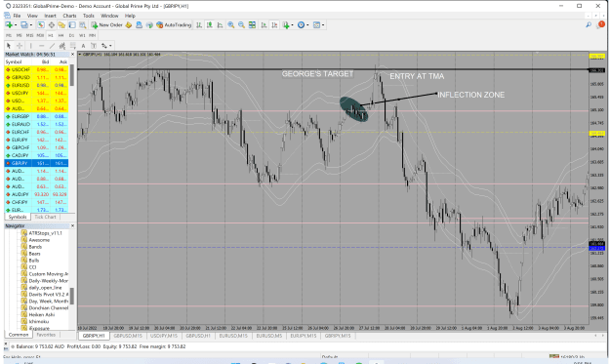This screenshot has height=364, width=610.
Task: Zoom in on the chart
Action: (x=231, y=25)
